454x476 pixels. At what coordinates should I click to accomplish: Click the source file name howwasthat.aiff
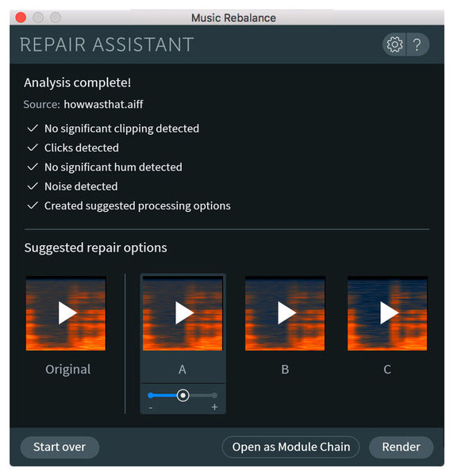click(x=103, y=105)
